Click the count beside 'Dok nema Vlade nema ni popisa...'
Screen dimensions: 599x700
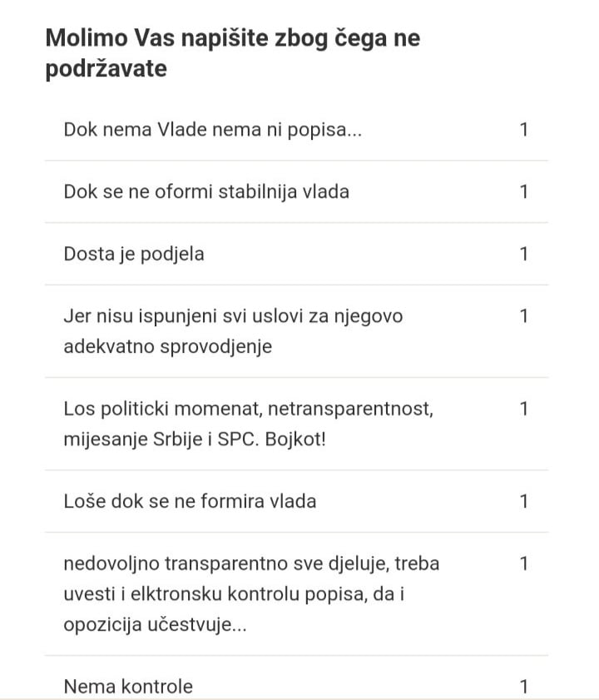point(524,130)
